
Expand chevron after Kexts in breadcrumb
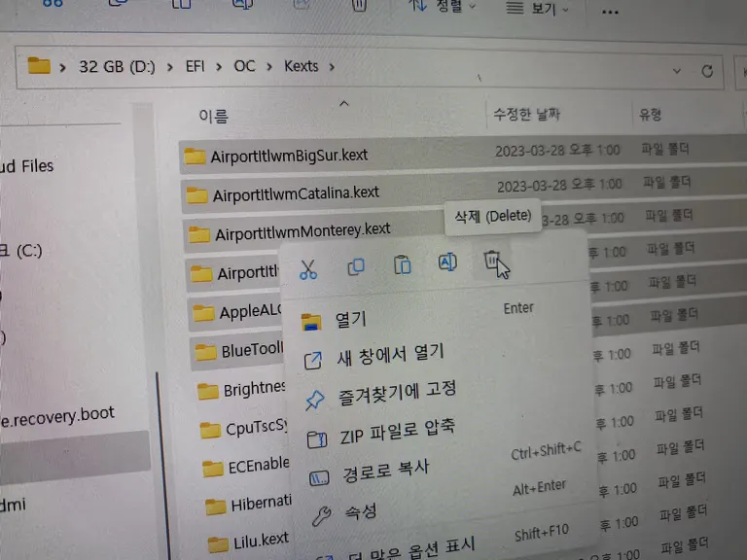point(332,67)
